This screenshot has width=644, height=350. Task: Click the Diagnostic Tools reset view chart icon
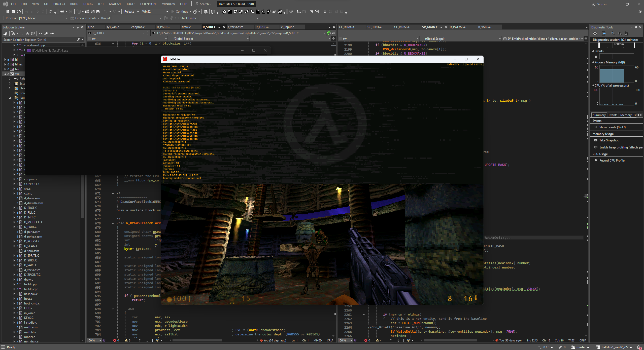(627, 33)
